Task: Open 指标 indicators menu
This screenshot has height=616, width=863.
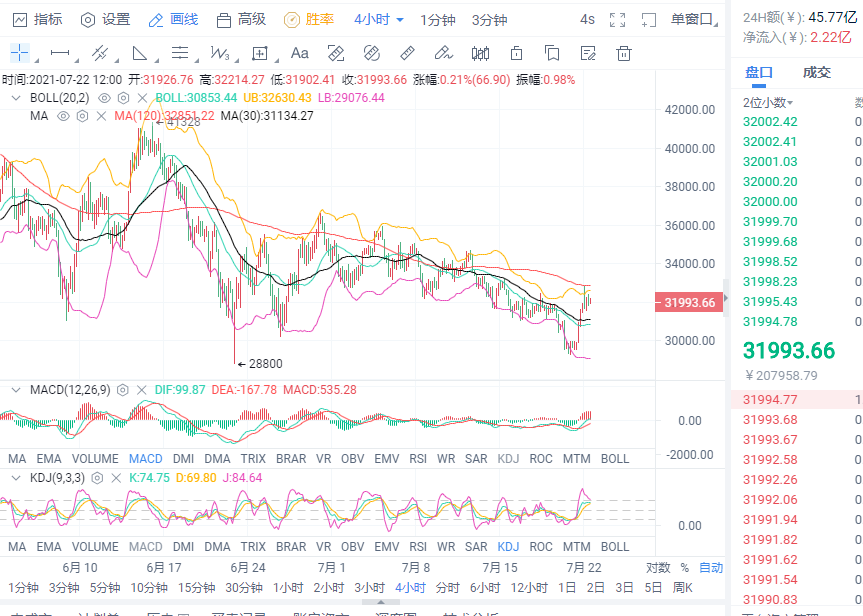Action: tap(37, 20)
